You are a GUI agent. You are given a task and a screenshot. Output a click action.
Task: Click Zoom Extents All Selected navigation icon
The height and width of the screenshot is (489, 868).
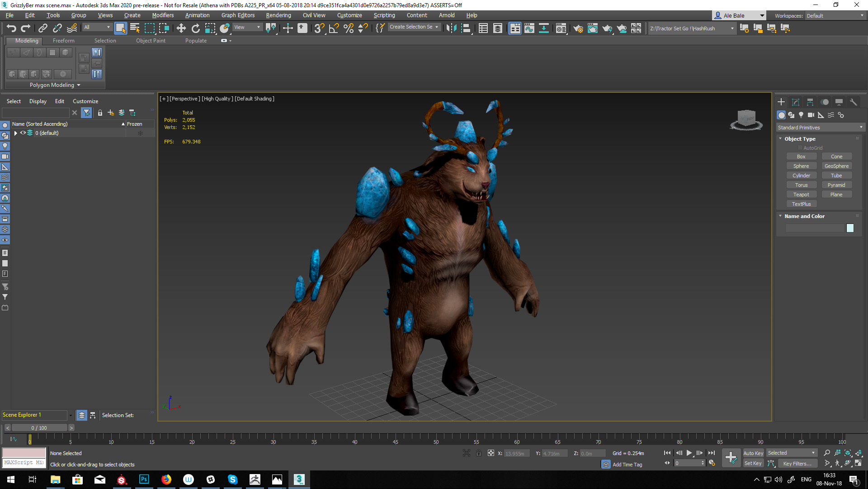pos(859,453)
